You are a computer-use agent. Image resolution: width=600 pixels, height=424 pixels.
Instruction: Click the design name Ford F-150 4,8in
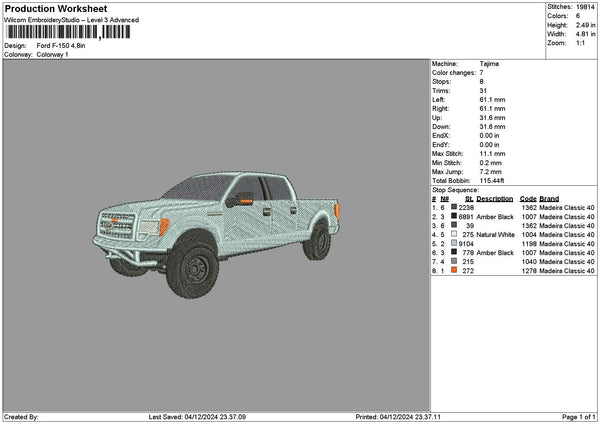[x=61, y=46]
